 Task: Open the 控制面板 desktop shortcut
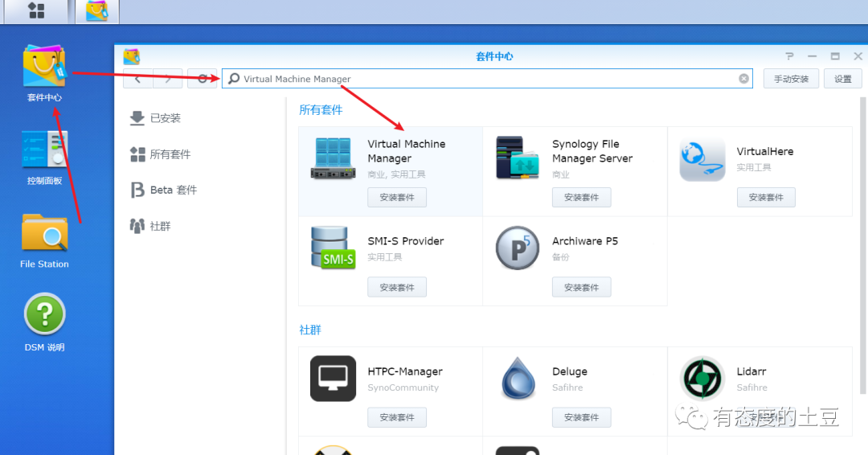coord(44,158)
